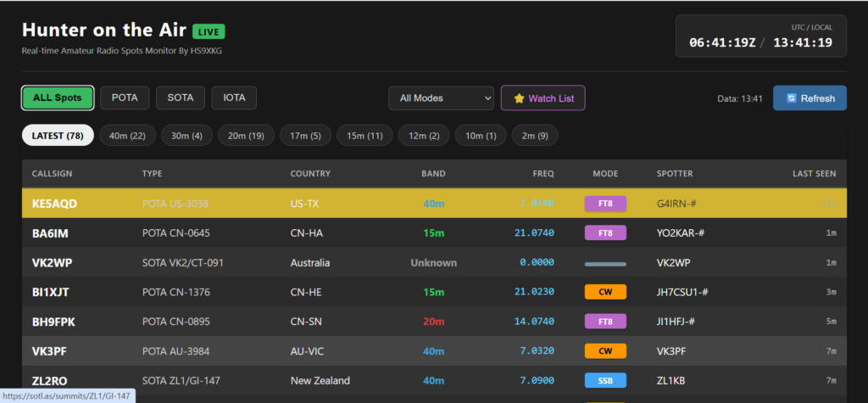This screenshot has height=403, width=868.
Task: Sort by the LAST SEEN column header
Action: 815,174
